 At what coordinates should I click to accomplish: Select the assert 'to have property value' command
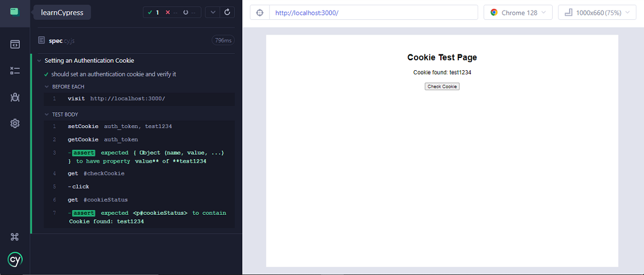(x=139, y=157)
